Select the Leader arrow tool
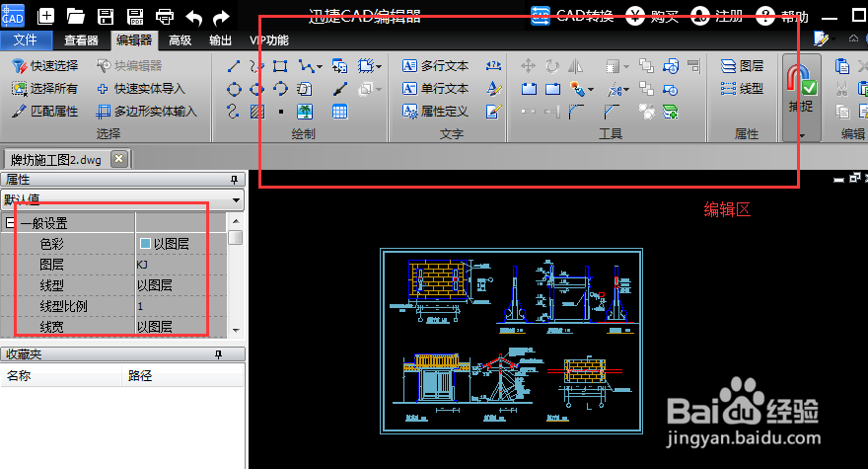Image resolution: width=868 pixels, height=469 pixels. 339,89
